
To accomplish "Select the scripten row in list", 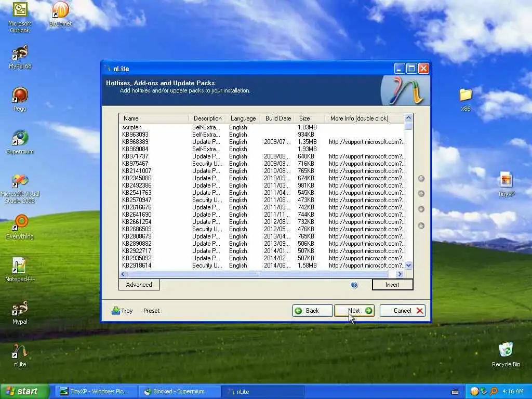I will [262, 127].
